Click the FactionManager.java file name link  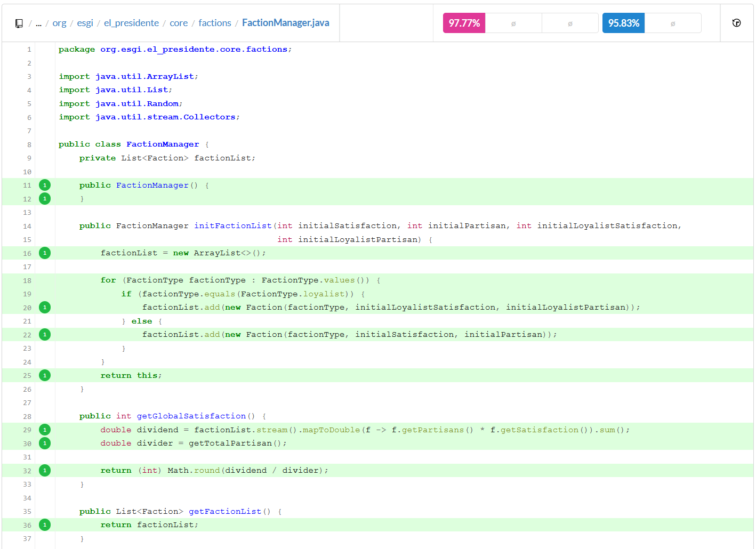tap(286, 23)
